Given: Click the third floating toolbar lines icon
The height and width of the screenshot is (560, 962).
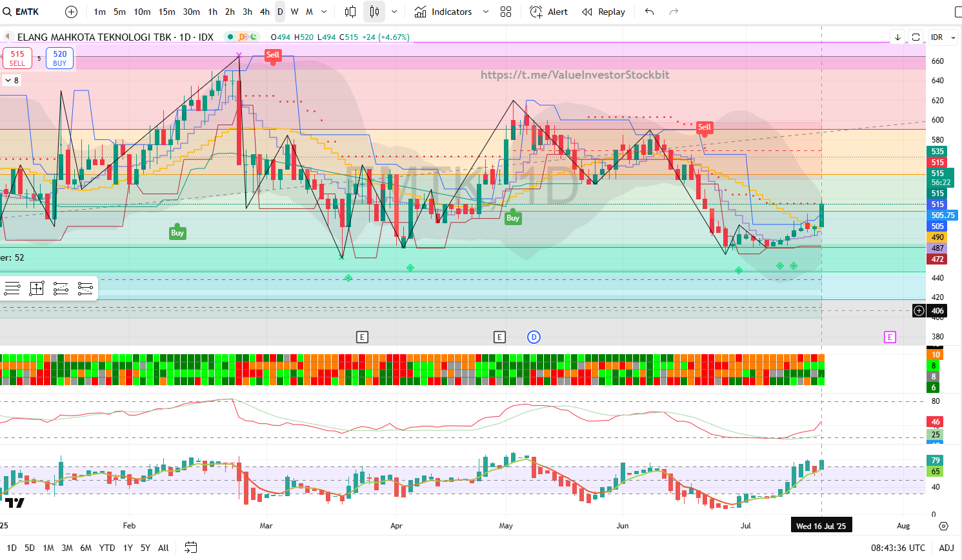Looking at the screenshot, I should click(x=61, y=288).
